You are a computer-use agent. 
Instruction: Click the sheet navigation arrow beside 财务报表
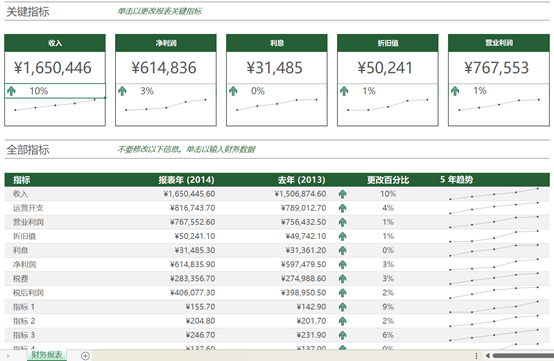8,356
